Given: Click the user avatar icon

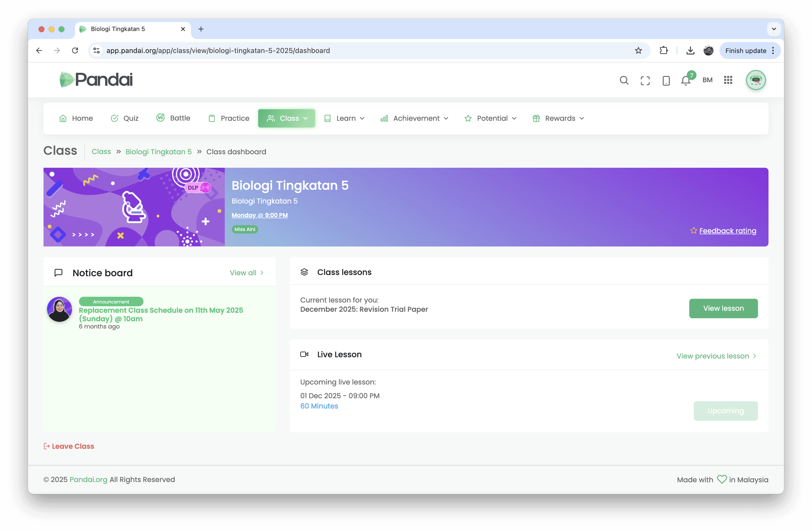Looking at the screenshot, I should 756,80.
